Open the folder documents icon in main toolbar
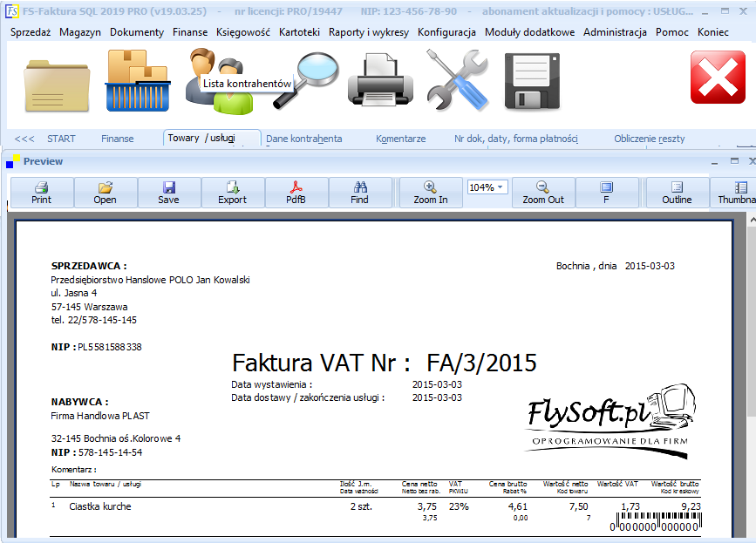Screen dimensions: 756x543 [x=57, y=85]
